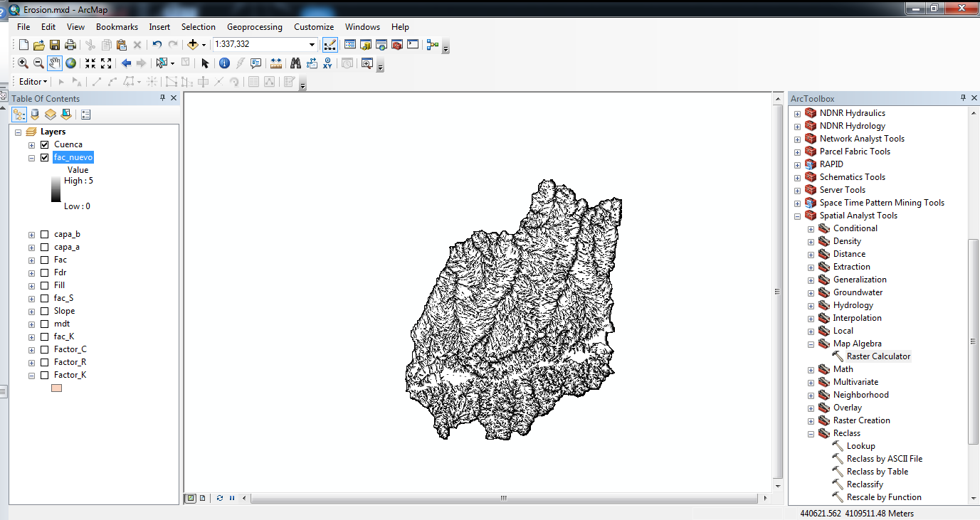
Task: Click the Find tool binoculars
Action: pyautogui.click(x=296, y=63)
